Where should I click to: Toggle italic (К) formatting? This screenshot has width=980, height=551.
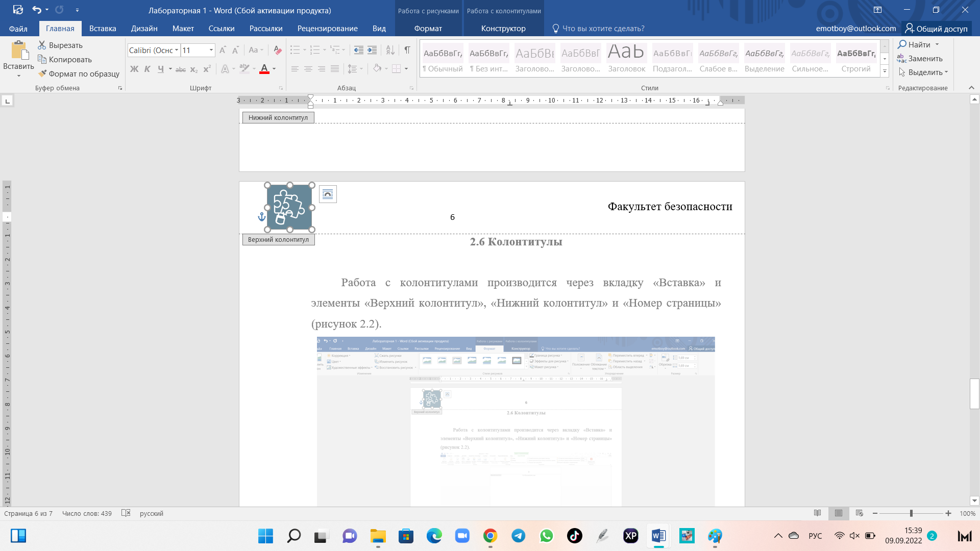(x=147, y=69)
